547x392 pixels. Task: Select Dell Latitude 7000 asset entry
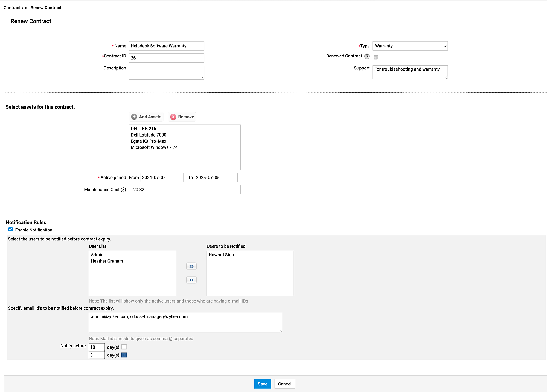tap(149, 135)
